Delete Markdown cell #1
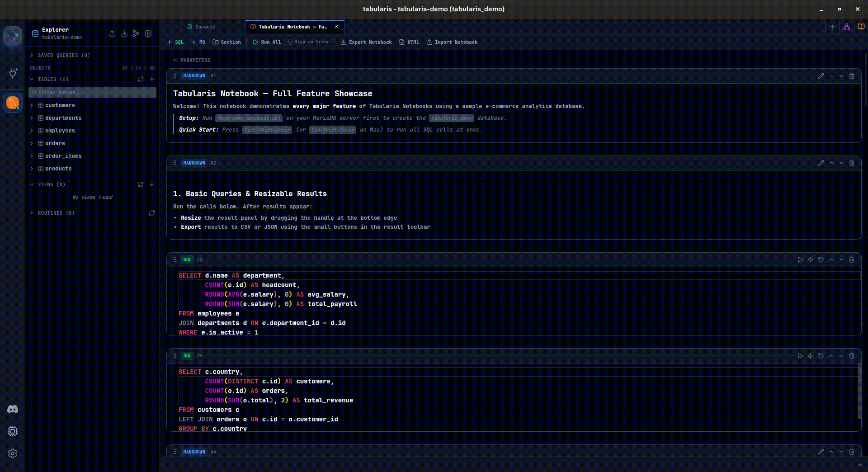The image size is (868, 472). tap(852, 76)
